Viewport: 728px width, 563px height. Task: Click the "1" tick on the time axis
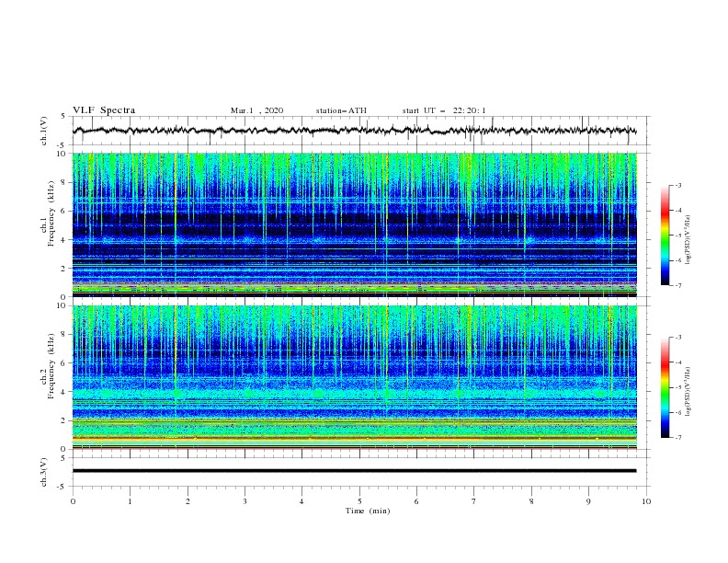(130, 501)
